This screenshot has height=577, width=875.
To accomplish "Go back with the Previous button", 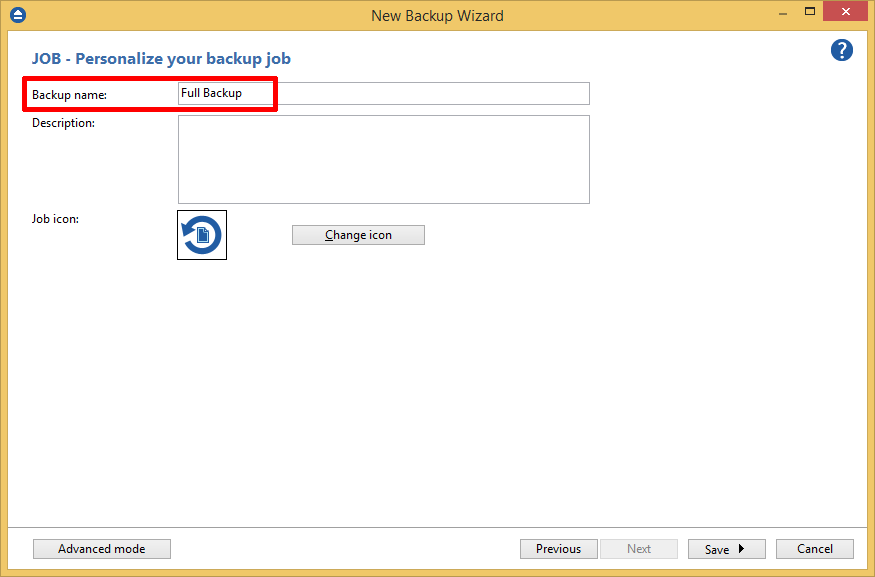I will click(x=558, y=549).
